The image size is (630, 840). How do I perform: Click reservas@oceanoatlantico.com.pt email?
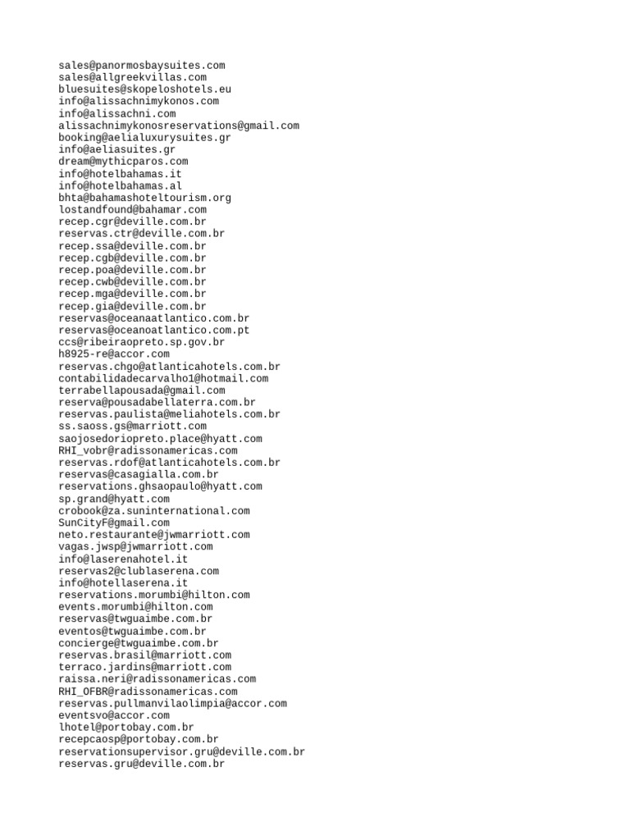pyautogui.click(x=154, y=331)
